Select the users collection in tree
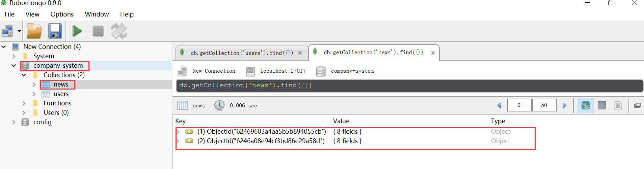 point(61,94)
